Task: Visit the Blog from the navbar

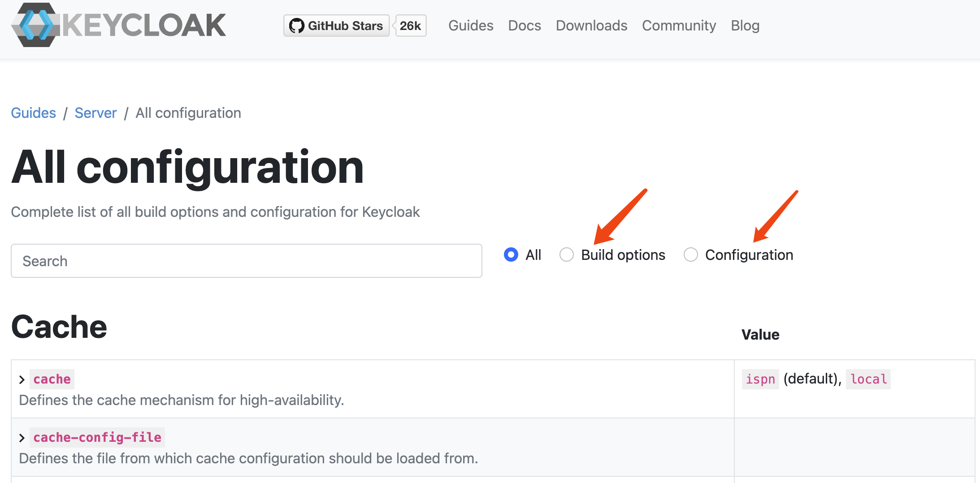Action: [745, 26]
